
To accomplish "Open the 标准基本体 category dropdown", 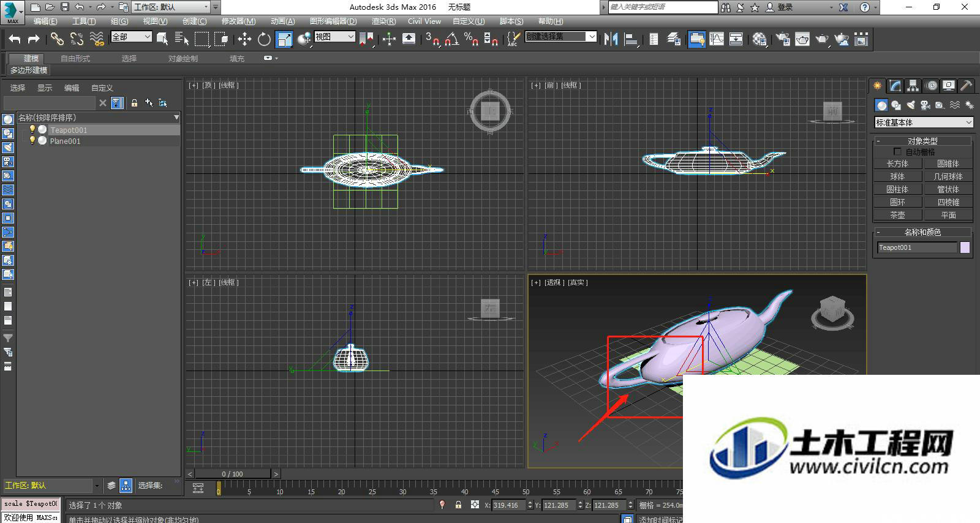I will (924, 122).
